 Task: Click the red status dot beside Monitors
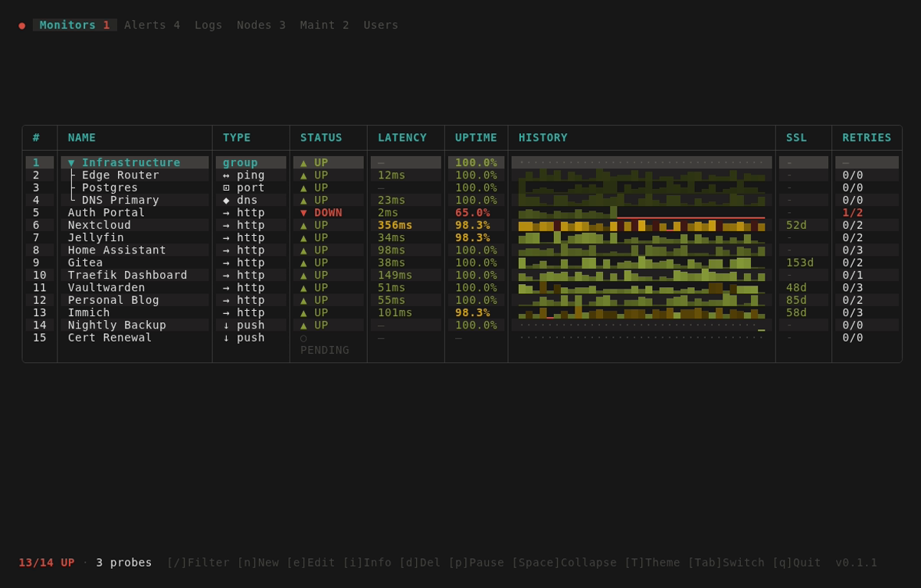coord(22,25)
